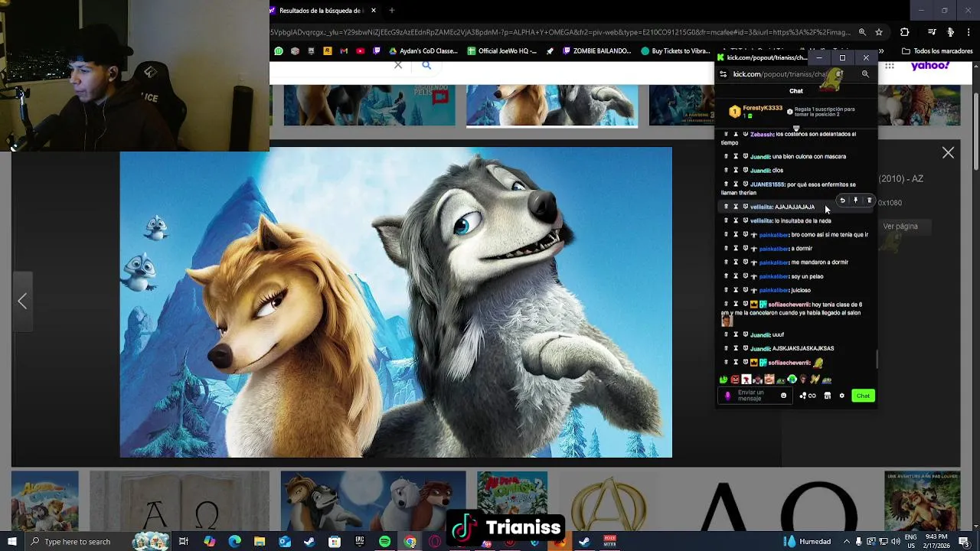Select the wolves and polar bear thumbnail
The width and height of the screenshot is (980, 551).
click(373, 500)
